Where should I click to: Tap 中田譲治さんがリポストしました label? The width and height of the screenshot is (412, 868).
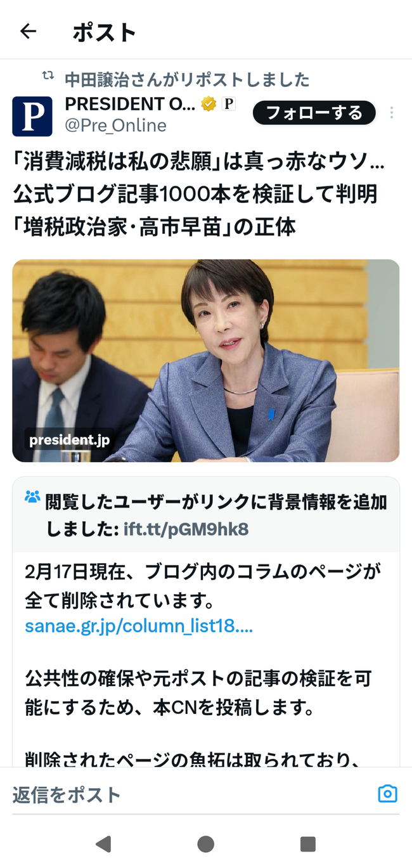click(187, 79)
